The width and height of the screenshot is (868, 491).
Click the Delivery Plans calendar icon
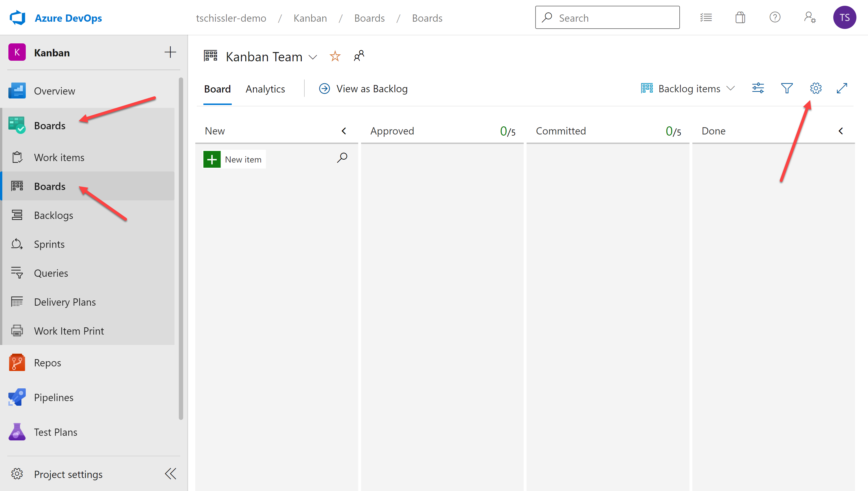pos(17,302)
